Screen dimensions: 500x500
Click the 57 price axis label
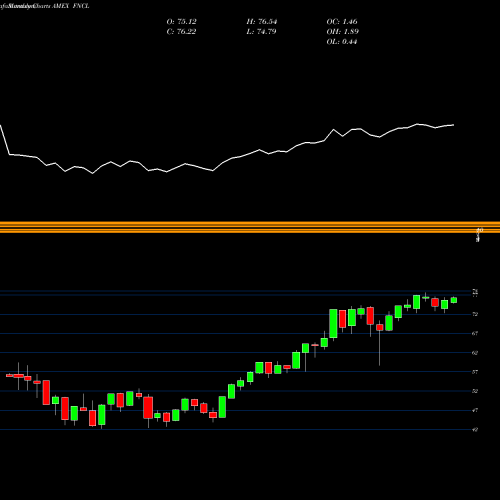[x=475, y=372]
